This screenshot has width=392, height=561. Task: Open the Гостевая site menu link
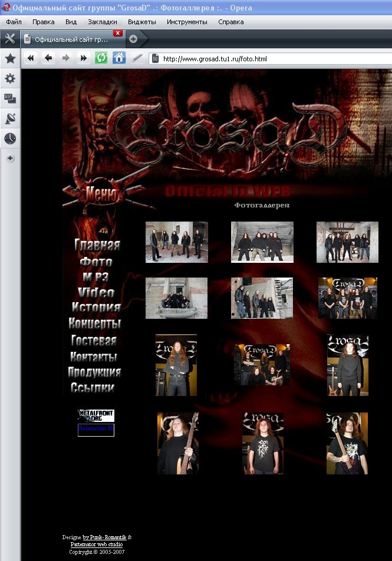(94, 340)
